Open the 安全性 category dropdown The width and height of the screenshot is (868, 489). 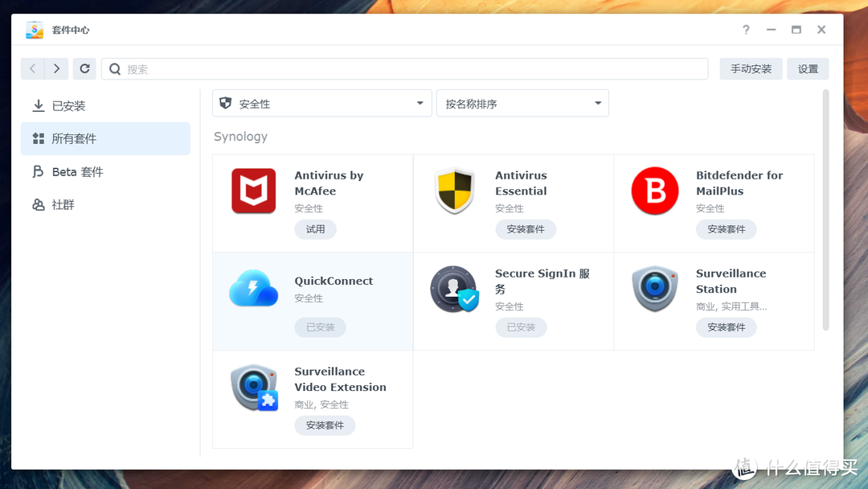(x=321, y=104)
